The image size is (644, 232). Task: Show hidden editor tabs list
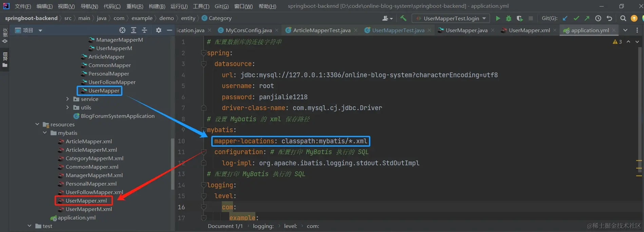point(625,30)
